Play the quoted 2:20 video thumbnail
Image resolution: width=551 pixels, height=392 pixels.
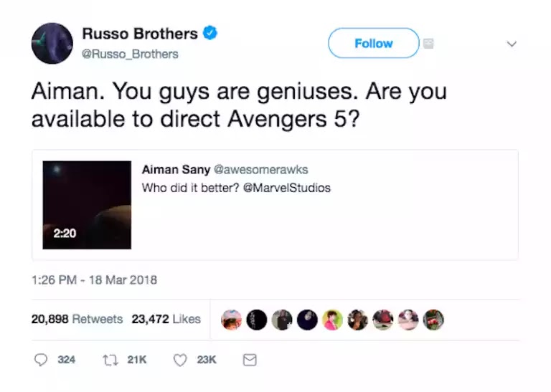pyautogui.click(x=87, y=205)
